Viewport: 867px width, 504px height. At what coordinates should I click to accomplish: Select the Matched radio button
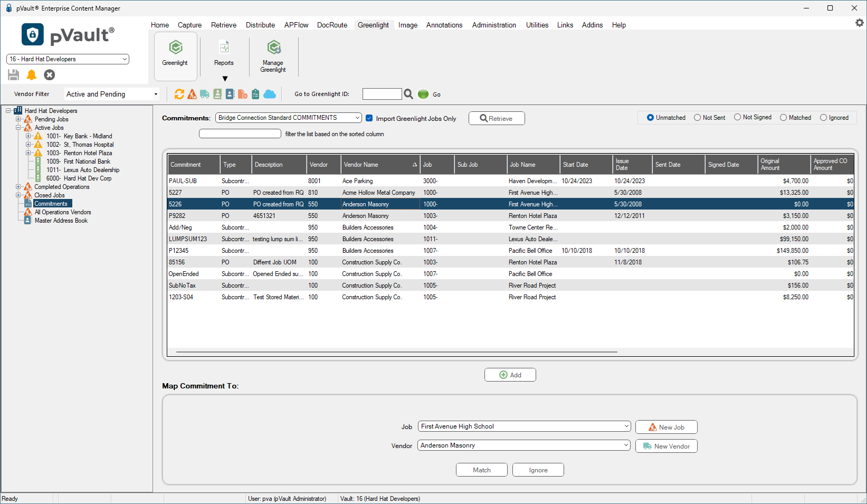784,118
